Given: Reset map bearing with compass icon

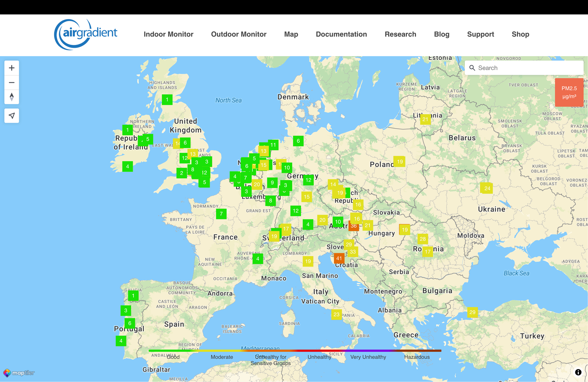Looking at the screenshot, I should coord(12,97).
